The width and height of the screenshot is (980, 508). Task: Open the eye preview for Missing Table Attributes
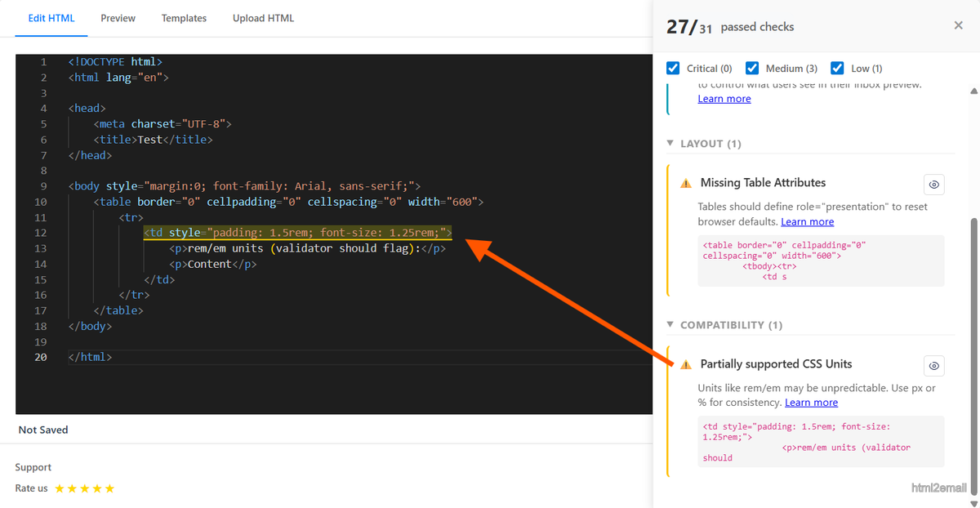[x=933, y=184]
